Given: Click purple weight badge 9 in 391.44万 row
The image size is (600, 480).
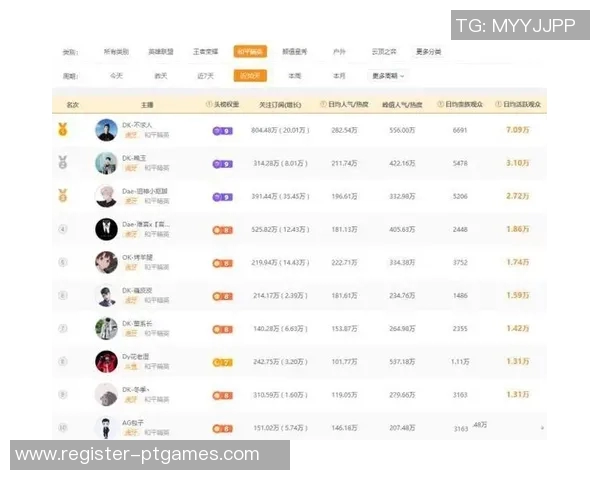Looking at the screenshot, I should coord(223,197).
